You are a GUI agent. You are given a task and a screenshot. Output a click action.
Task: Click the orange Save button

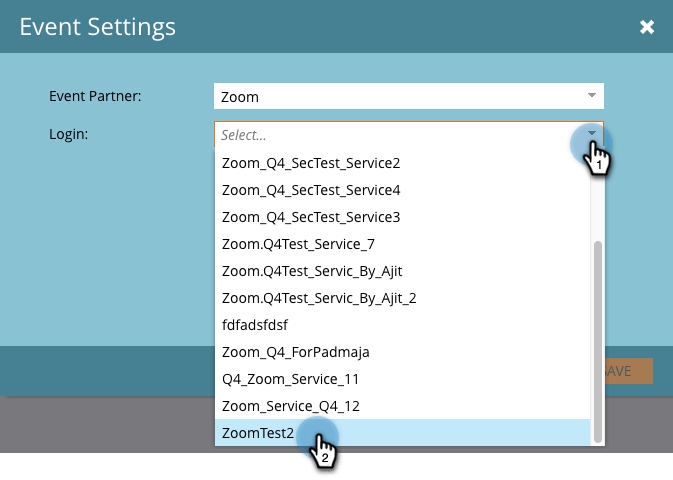628,371
